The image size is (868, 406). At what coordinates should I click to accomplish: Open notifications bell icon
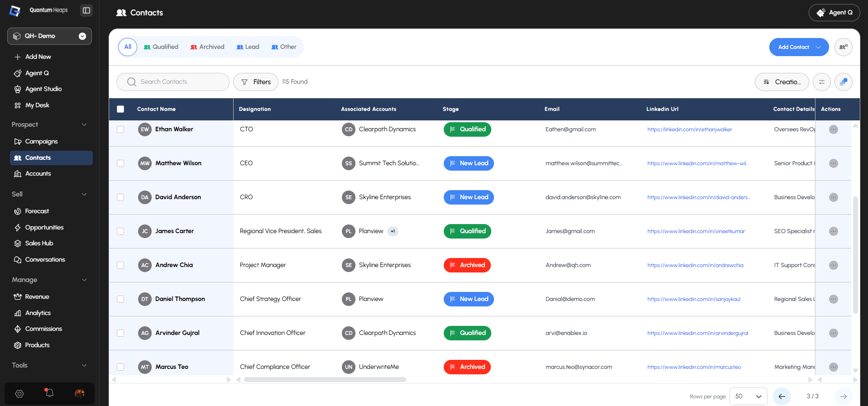pos(49,393)
